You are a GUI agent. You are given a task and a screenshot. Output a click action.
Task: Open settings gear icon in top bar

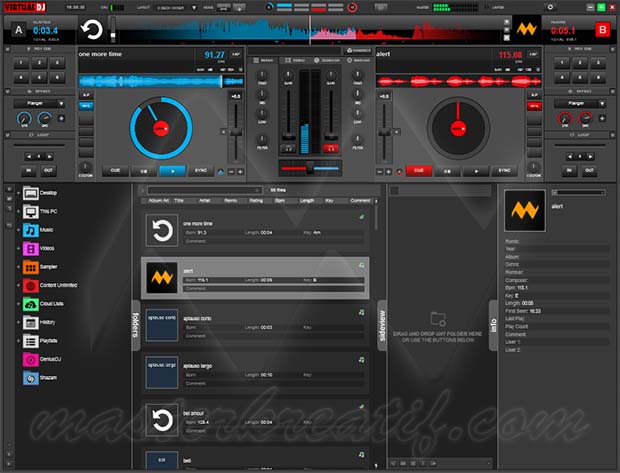[550, 7]
